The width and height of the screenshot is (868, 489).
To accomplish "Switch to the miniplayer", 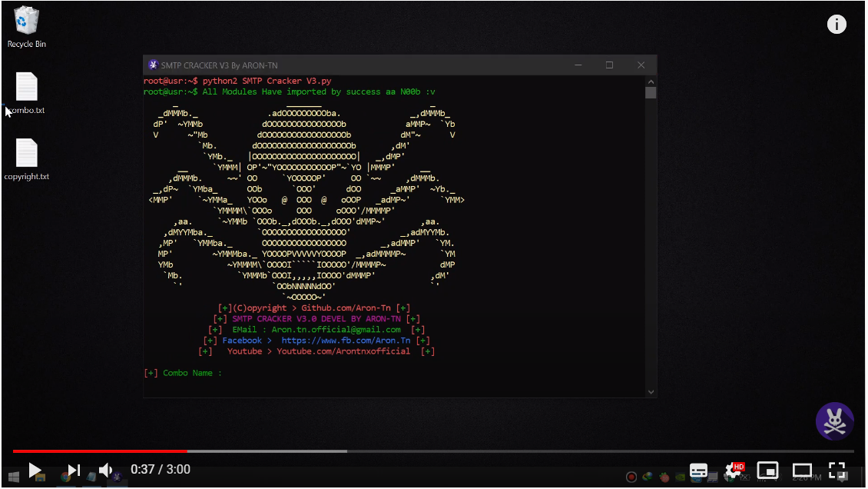I will pyautogui.click(x=767, y=471).
